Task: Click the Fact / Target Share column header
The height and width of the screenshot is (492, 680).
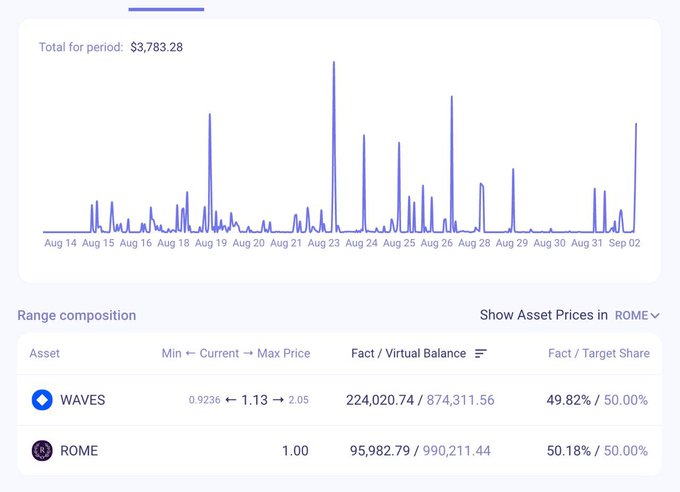Action: pyautogui.click(x=598, y=354)
